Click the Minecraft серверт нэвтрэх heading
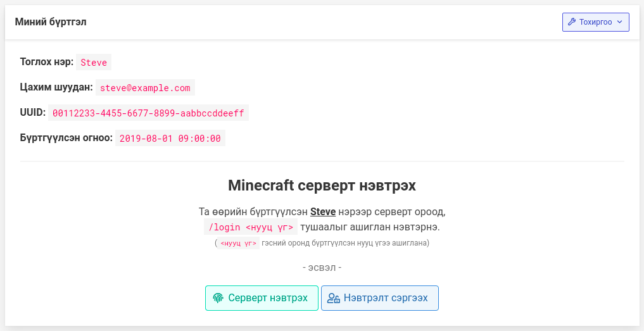Viewport: 644px width, 331px height. pos(322,185)
